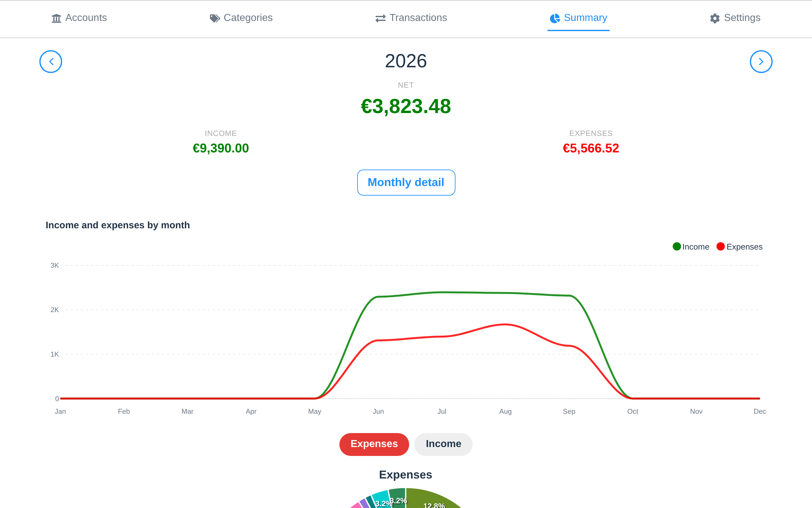
Task: Switch breakdown to Income
Action: coord(443,444)
